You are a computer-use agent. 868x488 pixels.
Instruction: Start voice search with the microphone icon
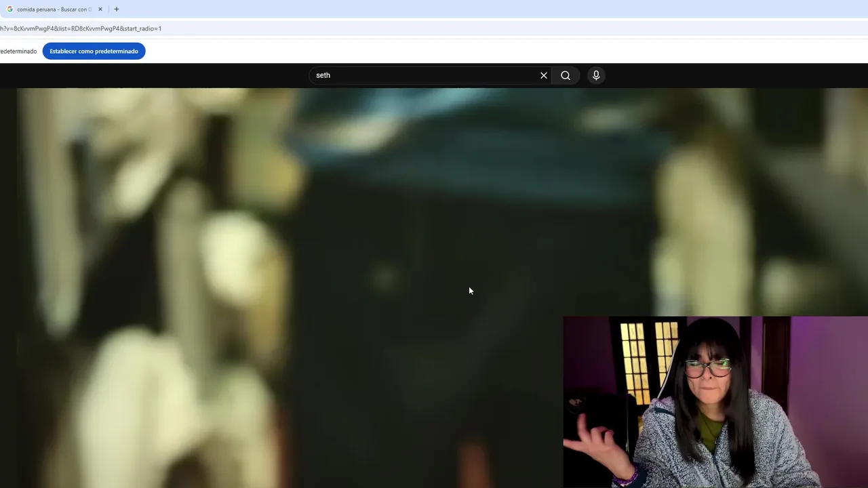596,75
